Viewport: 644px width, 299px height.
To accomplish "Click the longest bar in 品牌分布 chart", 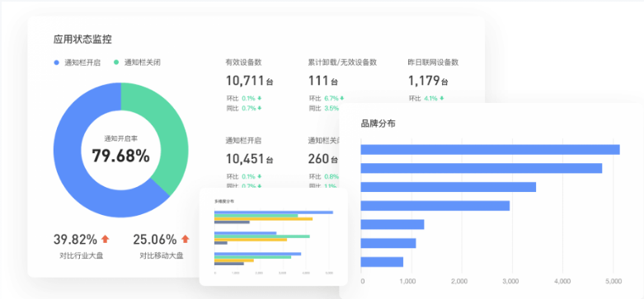I will [490, 149].
